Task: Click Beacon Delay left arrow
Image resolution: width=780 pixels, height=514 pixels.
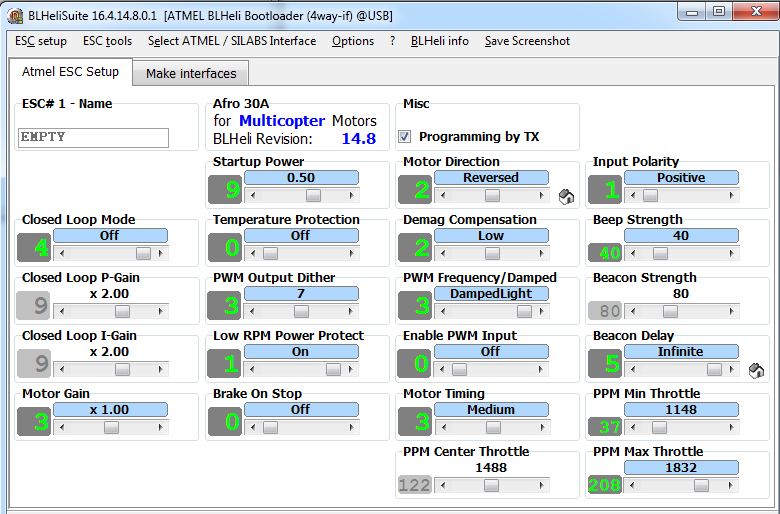Action: (x=633, y=370)
